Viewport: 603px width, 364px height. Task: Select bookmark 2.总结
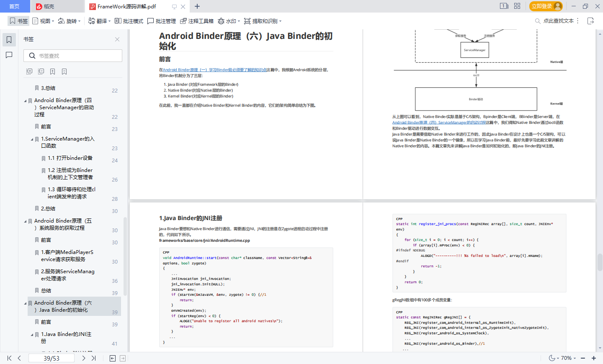(48, 208)
